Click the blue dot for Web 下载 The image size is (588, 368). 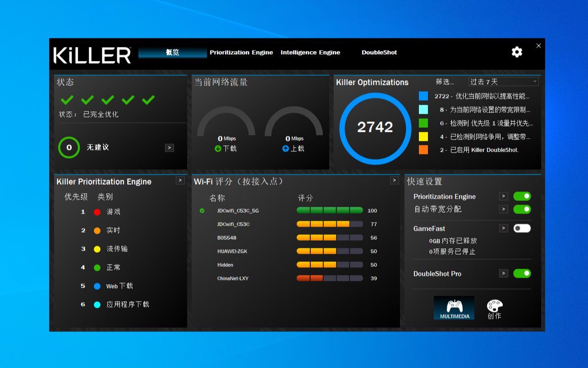click(97, 286)
